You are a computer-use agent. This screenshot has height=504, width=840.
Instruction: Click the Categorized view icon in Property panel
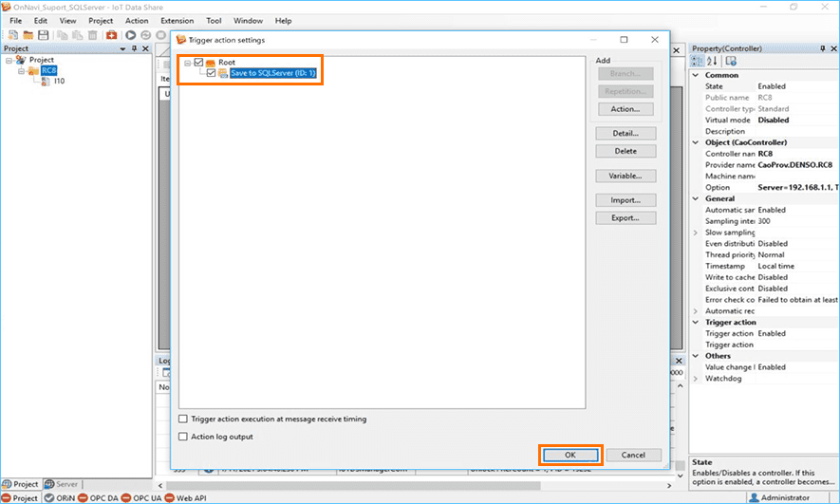[698, 61]
